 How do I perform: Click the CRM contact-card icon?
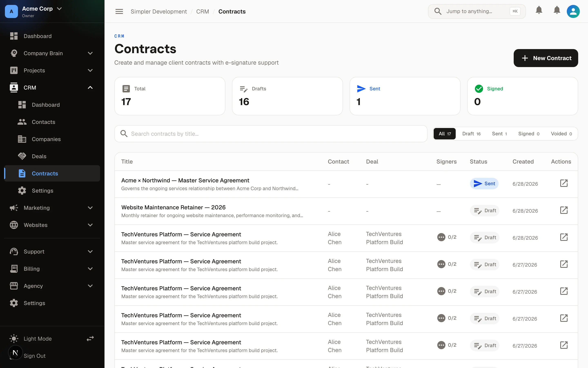14,88
